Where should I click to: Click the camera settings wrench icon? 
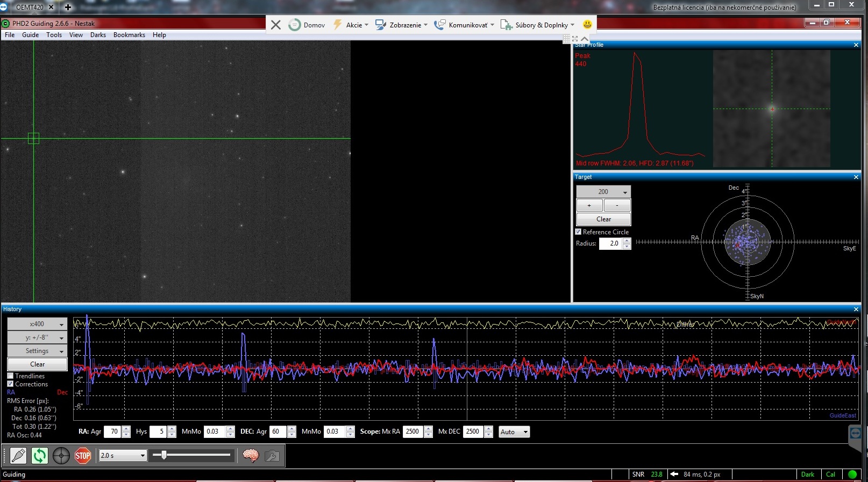[272, 456]
